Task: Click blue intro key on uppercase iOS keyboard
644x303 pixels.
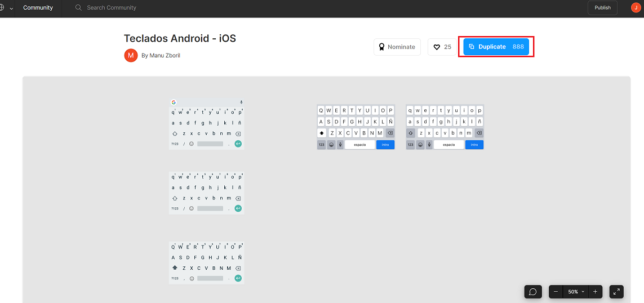Action: 385,145
